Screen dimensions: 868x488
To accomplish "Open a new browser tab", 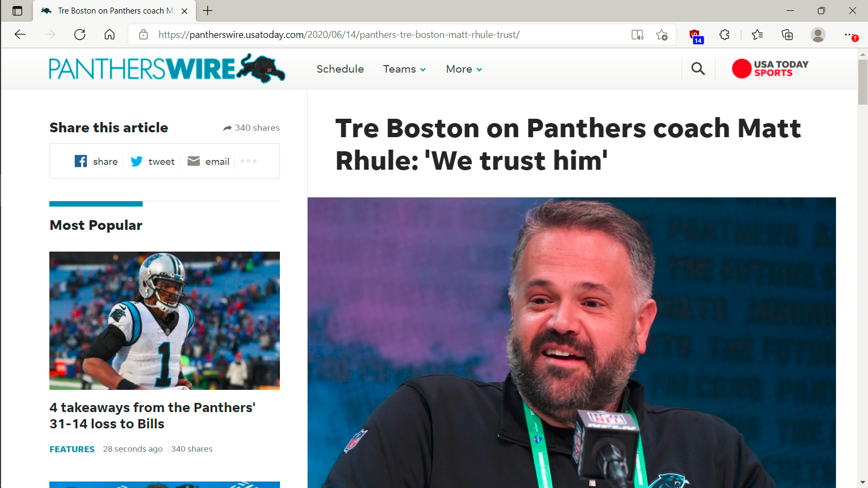I will pos(208,10).
